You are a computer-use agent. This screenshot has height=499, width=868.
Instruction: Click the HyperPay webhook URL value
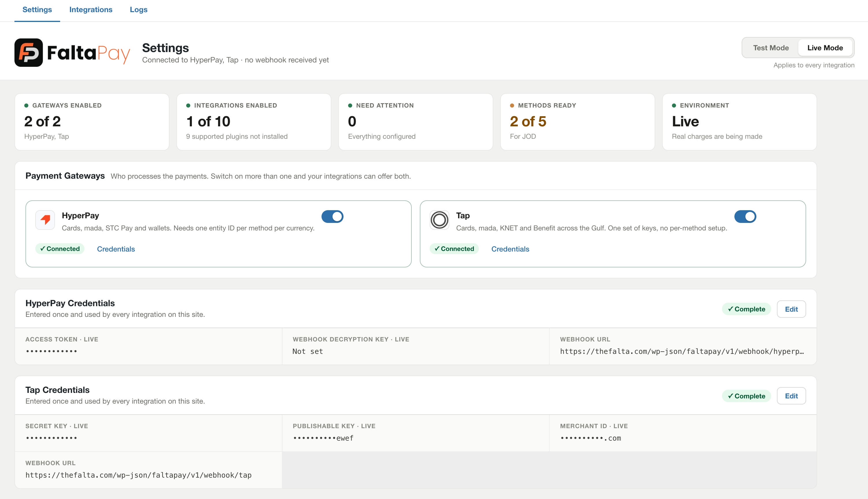[x=682, y=351]
